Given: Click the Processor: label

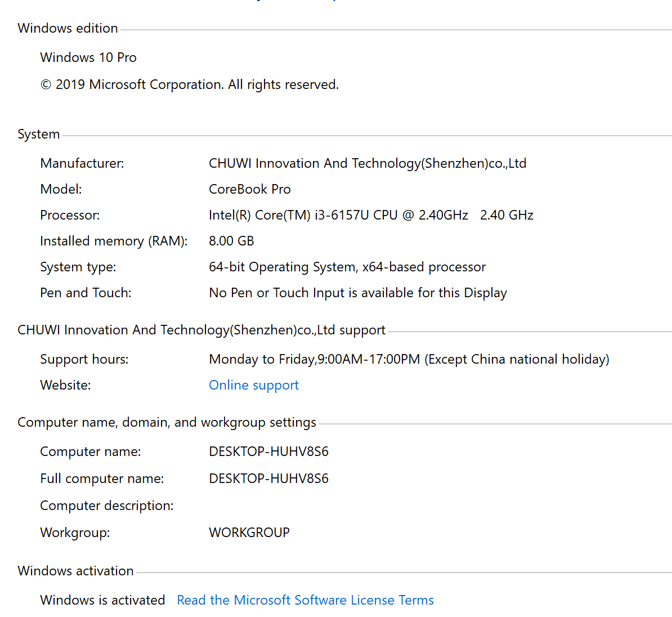Looking at the screenshot, I should (70, 215).
